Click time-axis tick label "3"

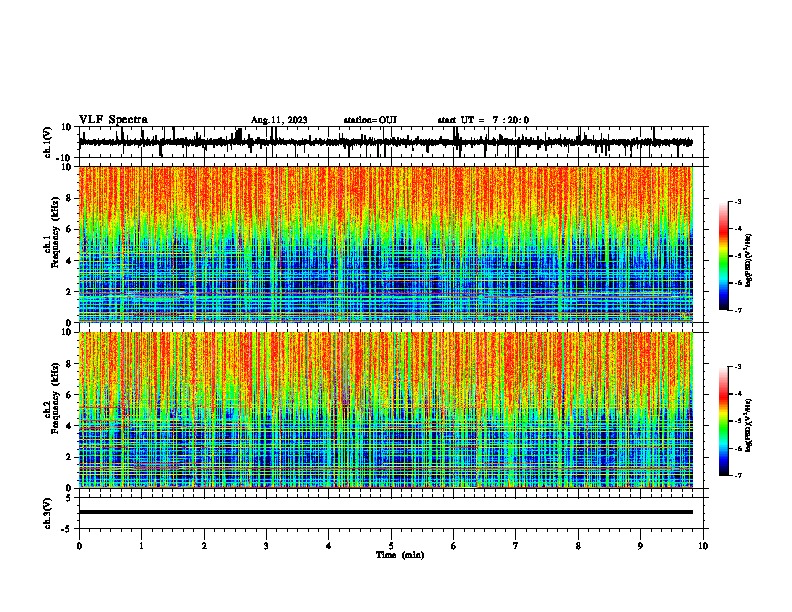coord(266,546)
